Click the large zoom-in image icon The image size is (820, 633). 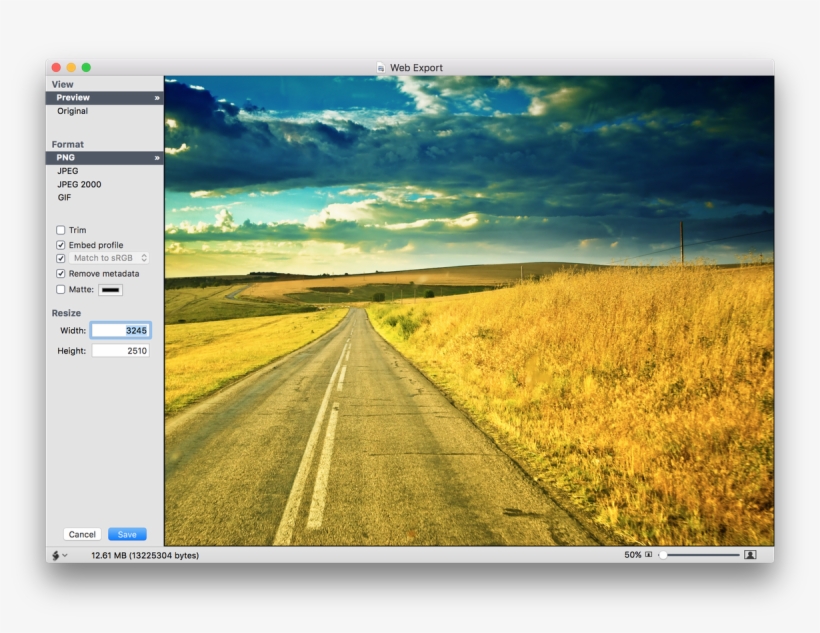(749, 555)
